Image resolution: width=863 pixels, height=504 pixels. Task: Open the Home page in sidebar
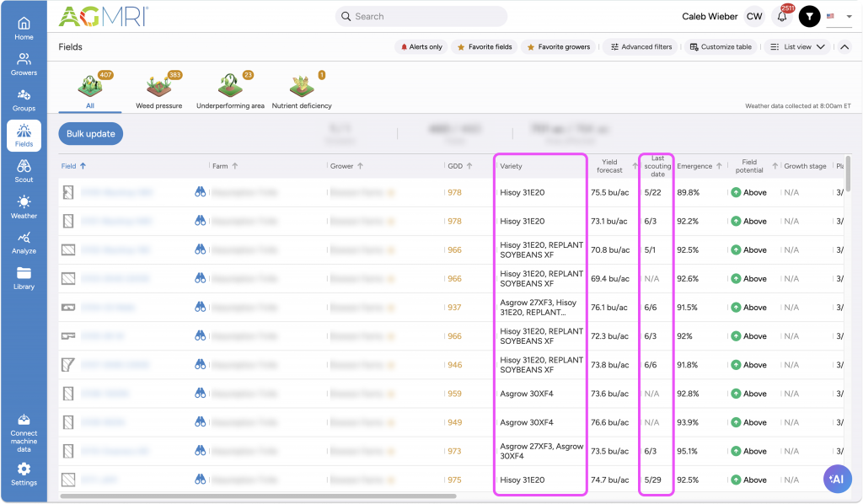pyautogui.click(x=24, y=29)
